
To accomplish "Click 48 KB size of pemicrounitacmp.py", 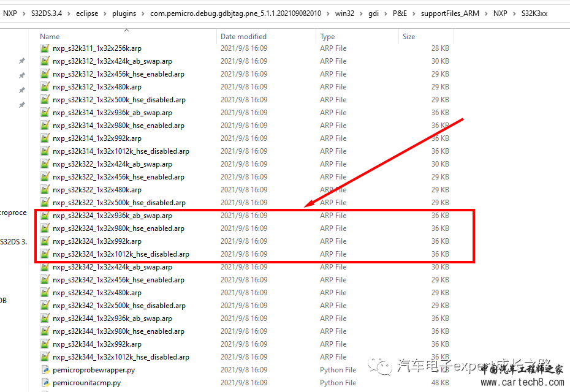I will (440, 383).
